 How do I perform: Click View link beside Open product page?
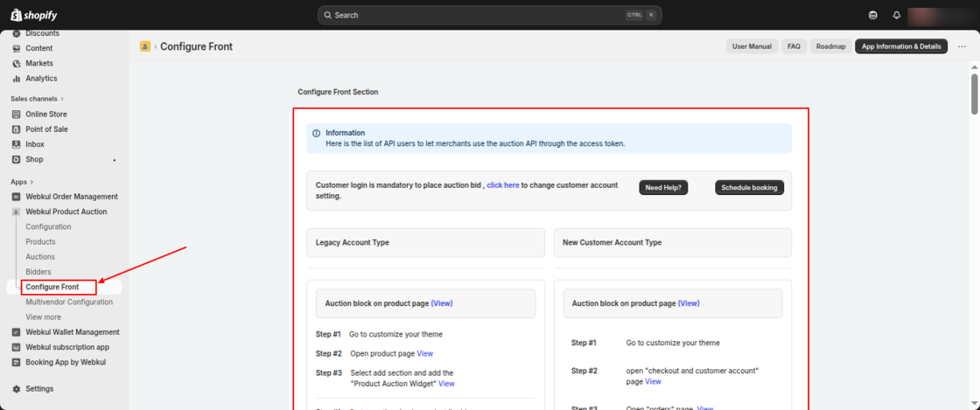click(425, 353)
